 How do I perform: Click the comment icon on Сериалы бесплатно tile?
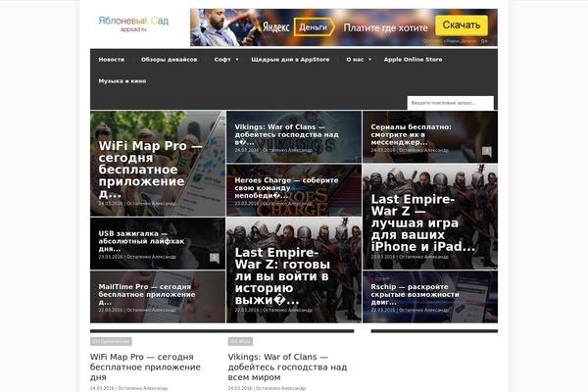tap(486, 151)
